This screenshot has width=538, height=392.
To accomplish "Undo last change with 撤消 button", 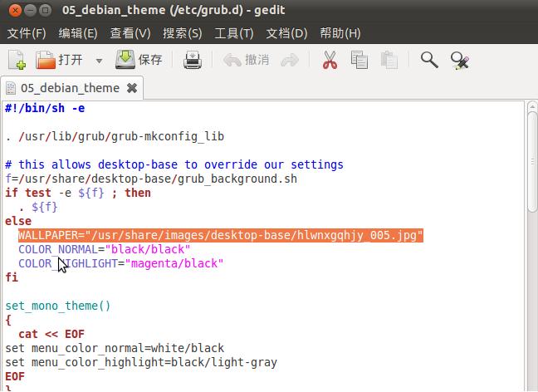I will tap(246, 60).
